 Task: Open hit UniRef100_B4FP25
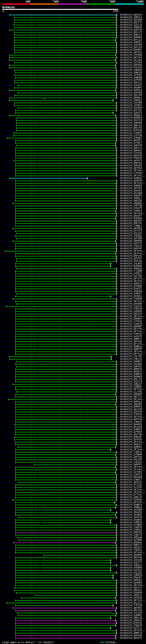131,30
